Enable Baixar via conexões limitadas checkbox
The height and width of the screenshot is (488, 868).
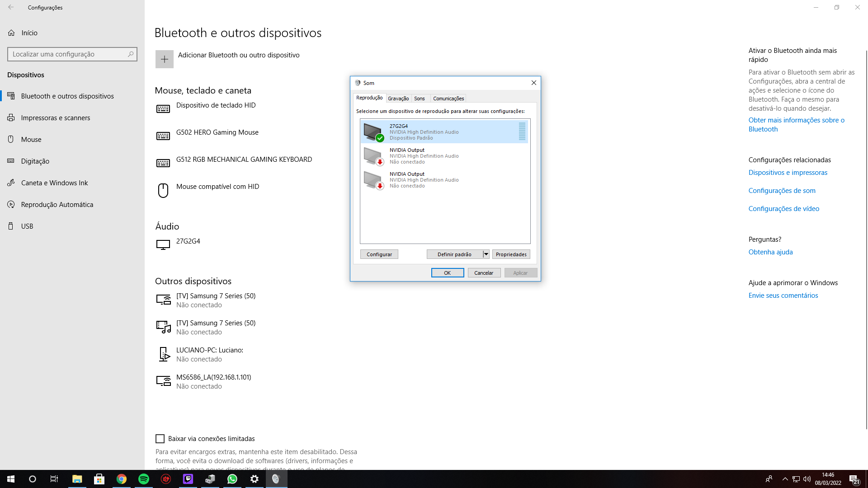point(160,439)
